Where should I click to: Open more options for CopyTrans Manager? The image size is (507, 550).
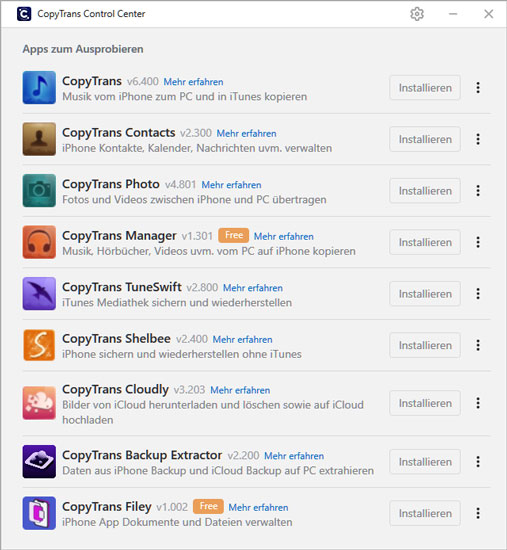(478, 242)
